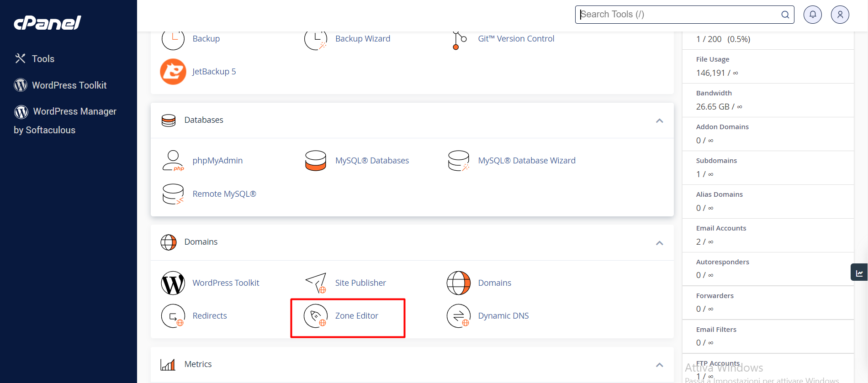Collapse the Metrics section
The width and height of the screenshot is (868, 383).
(x=659, y=365)
